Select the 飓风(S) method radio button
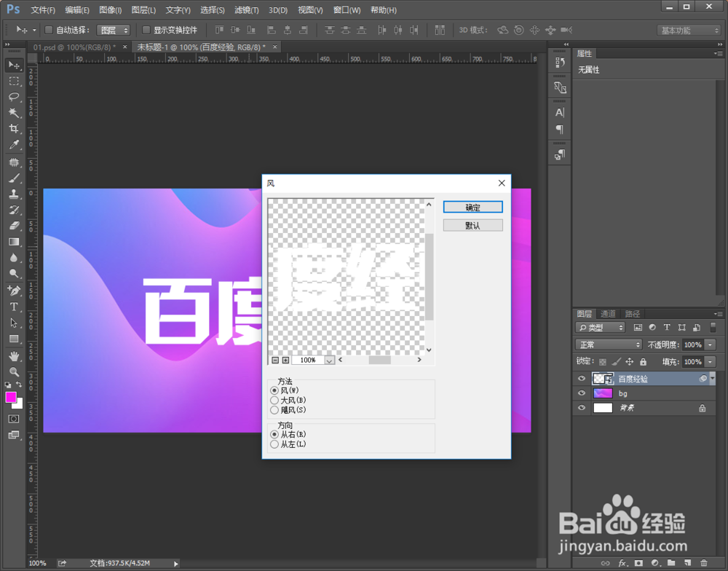728x571 pixels. (x=274, y=410)
